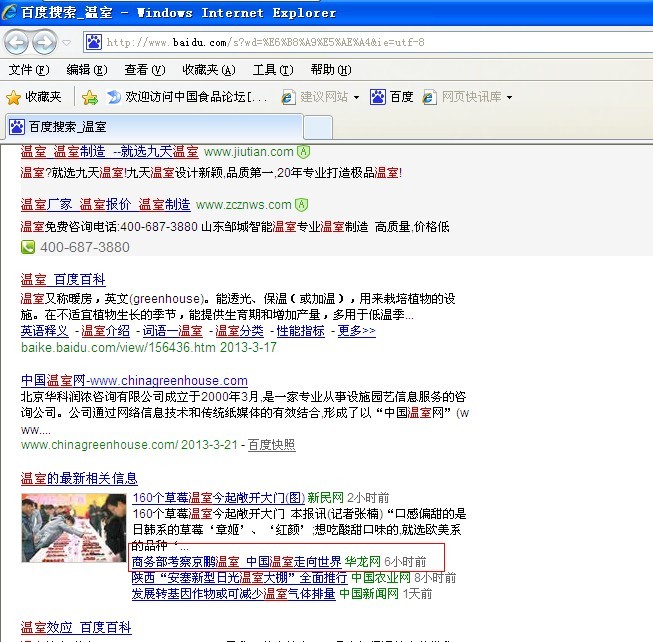Open the 性能指标 sublink
The height and width of the screenshot is (642, 653).
click(300, 331)
